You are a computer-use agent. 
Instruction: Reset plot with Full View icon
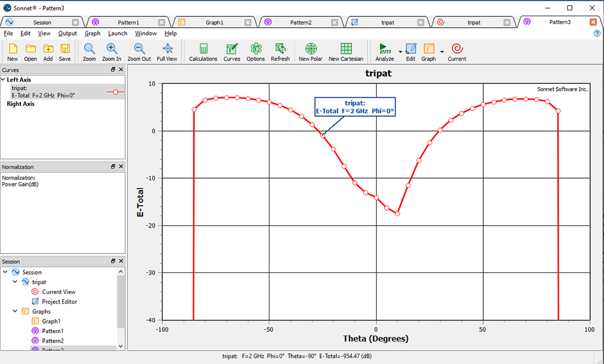pyautogui.click(x=167, y=52)
